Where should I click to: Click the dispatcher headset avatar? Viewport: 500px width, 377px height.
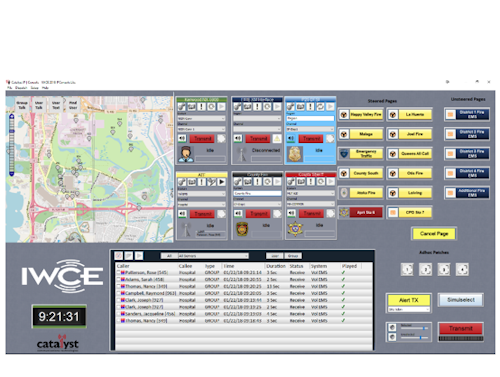[186, 154]
